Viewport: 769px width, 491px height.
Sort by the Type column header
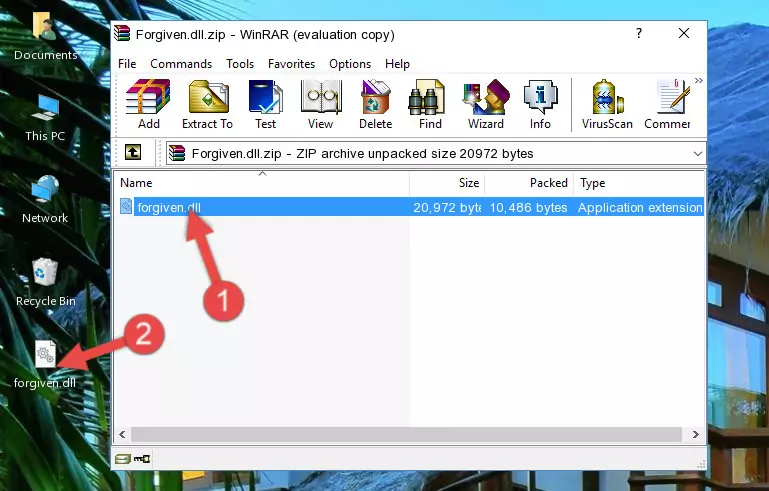click(639, 183)
